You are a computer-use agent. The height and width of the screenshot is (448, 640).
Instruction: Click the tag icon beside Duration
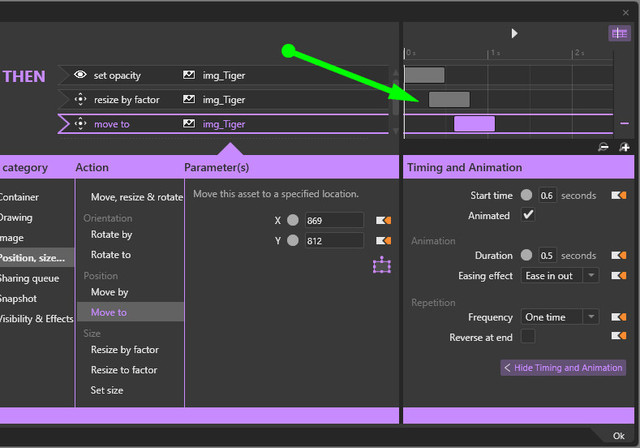pyautogui.click(x=619, y=255)
